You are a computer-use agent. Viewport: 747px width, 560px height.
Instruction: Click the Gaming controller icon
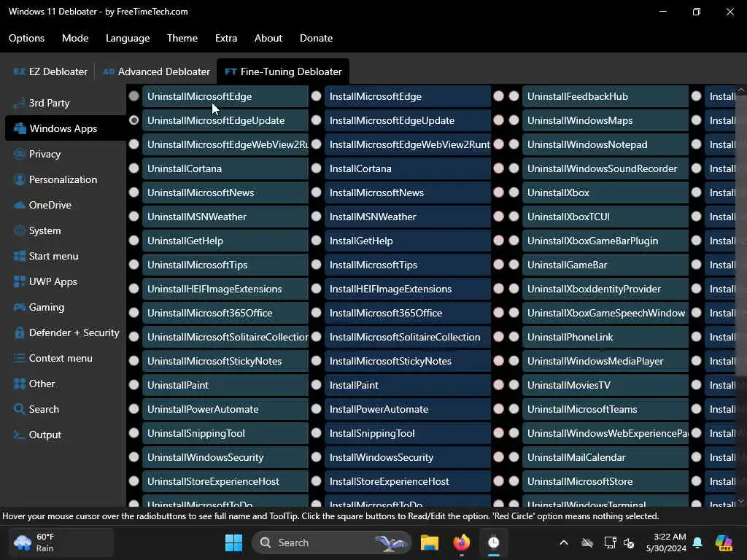point(19,307)
